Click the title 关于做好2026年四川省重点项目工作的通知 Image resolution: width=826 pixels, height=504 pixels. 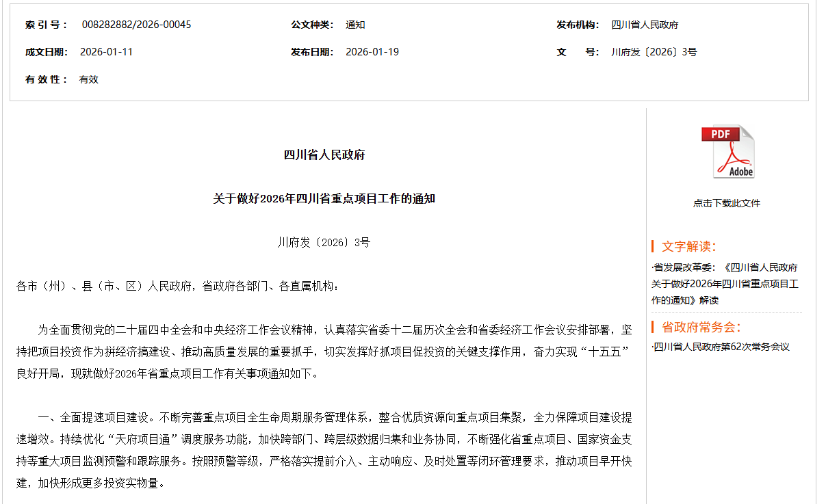click(x=324, y=198)
